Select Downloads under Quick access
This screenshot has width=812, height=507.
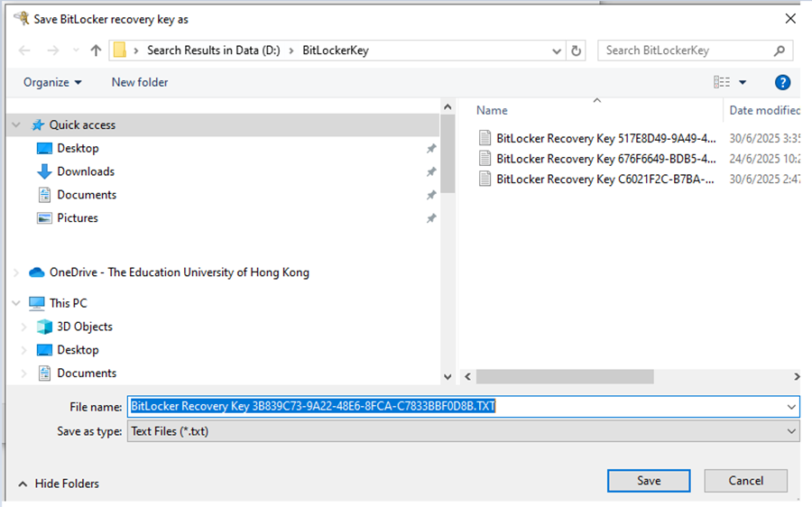pyautogui.click(x=86, y=171)
